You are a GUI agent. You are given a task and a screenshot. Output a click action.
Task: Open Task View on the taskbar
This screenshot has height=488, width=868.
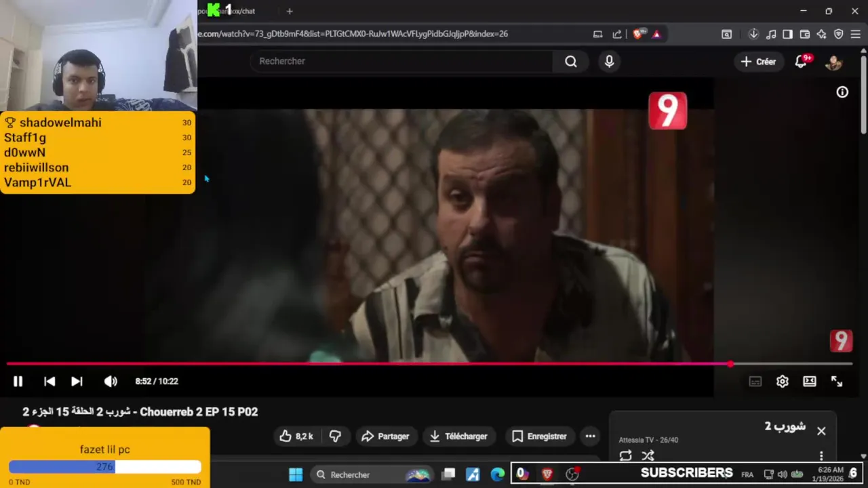[x=448, y=474]
